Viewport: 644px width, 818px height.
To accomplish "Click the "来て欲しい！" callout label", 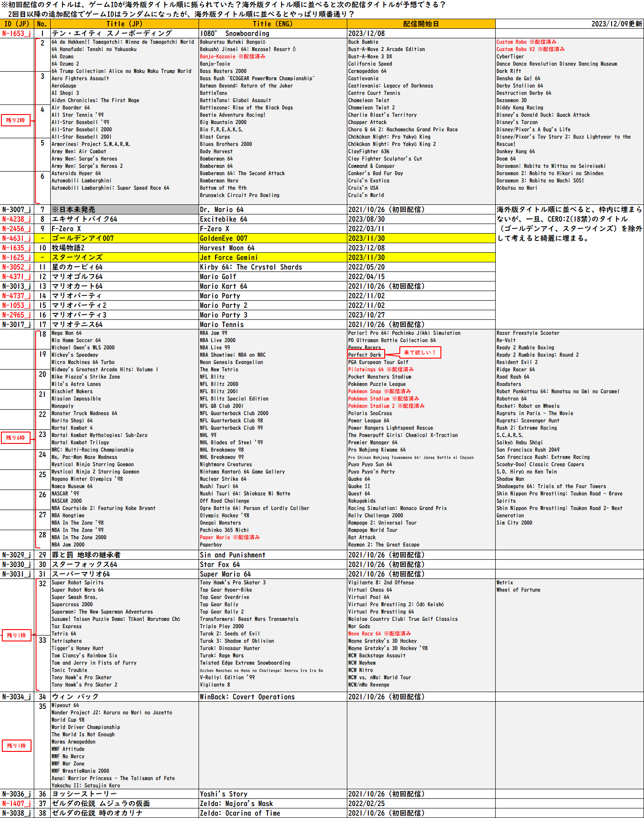I will (420, 353).
